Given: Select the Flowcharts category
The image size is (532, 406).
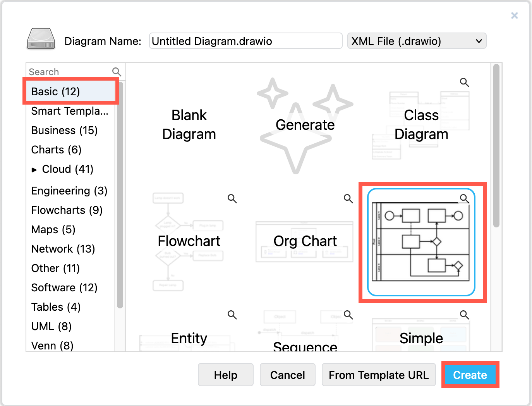Looking at the screenshot, I should click(66, 210).
